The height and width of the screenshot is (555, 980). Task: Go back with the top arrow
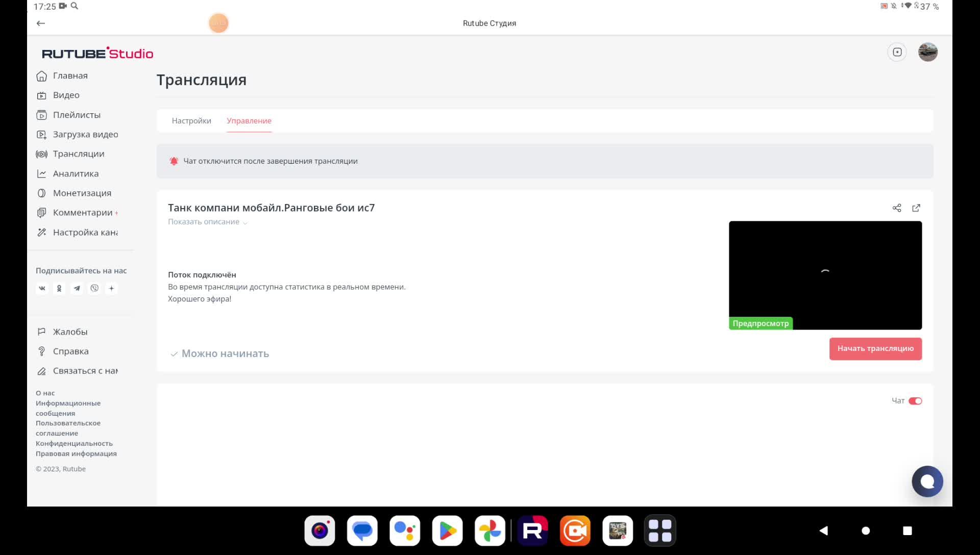pos(41,23)
